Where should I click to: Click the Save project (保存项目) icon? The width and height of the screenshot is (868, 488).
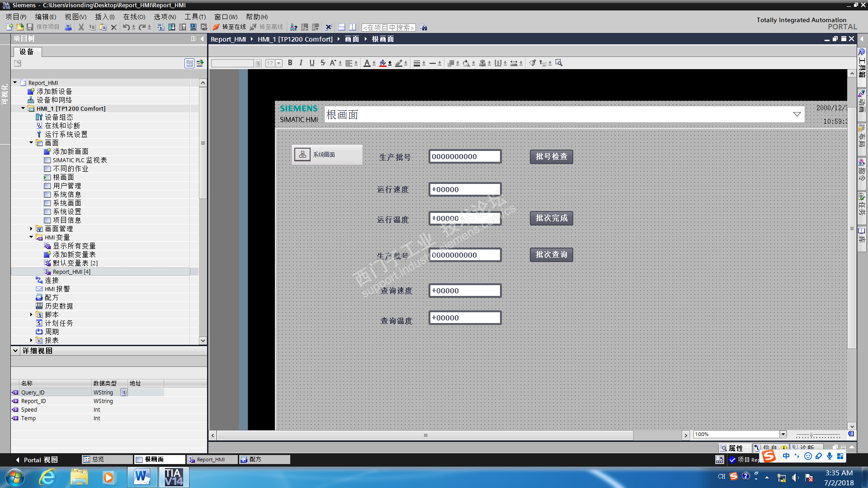(x=30, y=27)
